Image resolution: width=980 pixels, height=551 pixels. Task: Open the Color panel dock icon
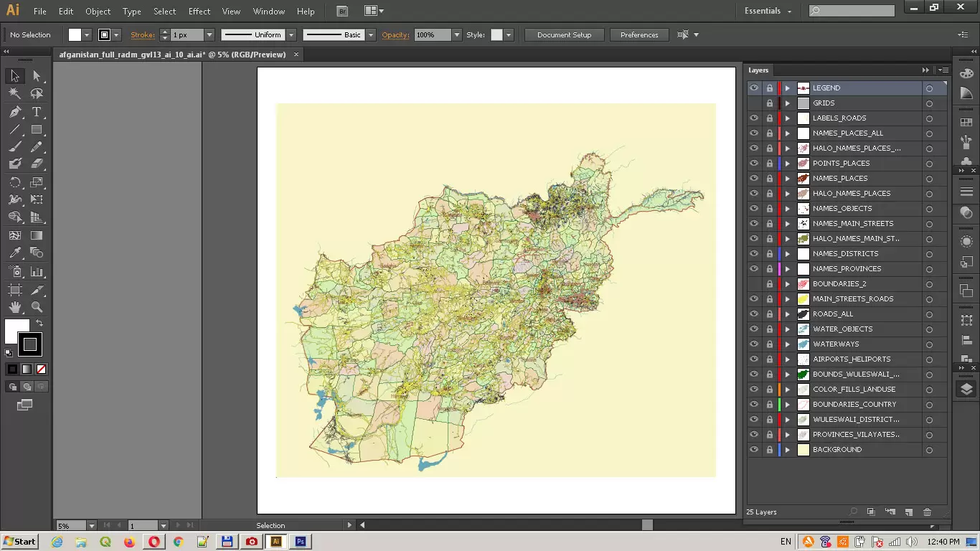966,73
